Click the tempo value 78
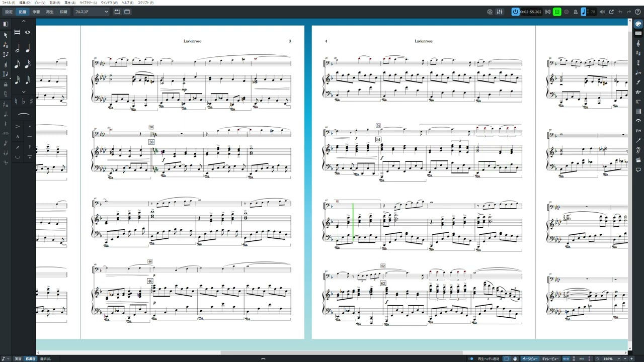 (x=592, y=12)
